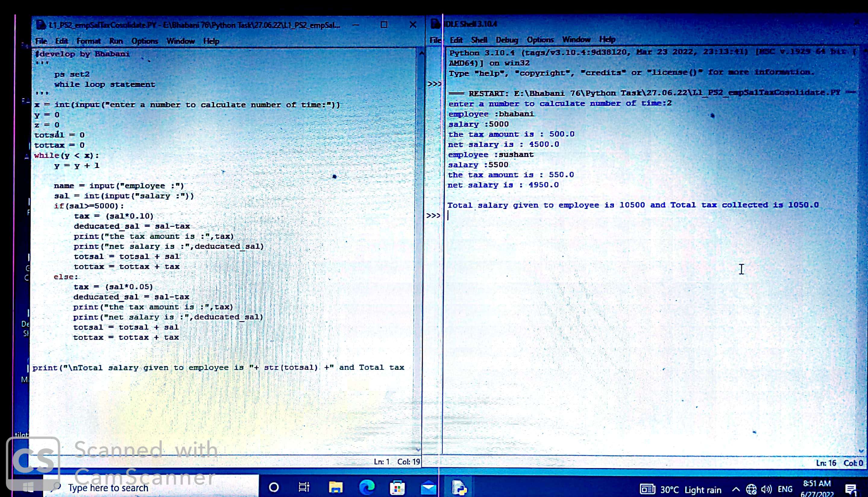Open the Run menu in the editor
Viewport: 868px width, 497px height.
116,41
